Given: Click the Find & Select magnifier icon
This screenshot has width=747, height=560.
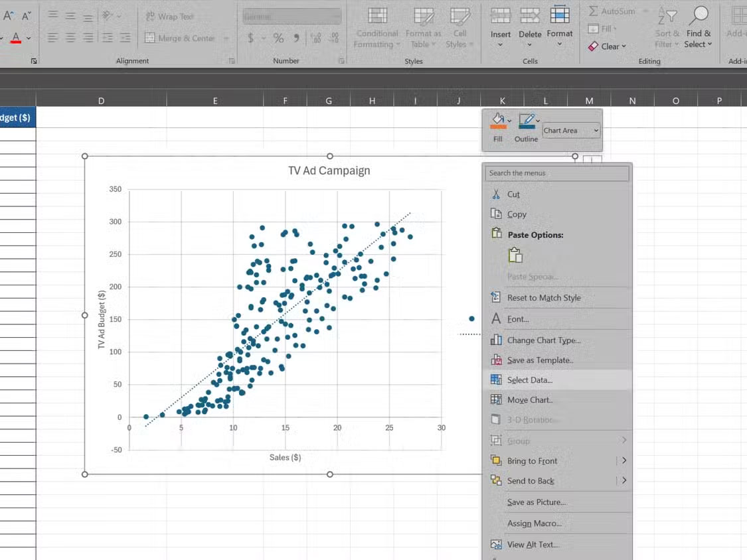Looking at the screenshot, I should coord(699,16).
